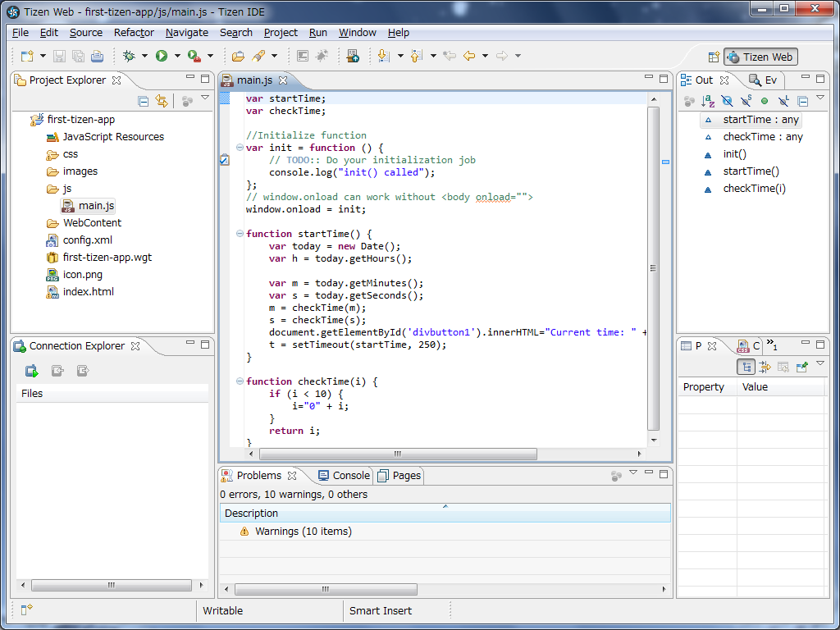840x630 pixels.
Task: Open the Back history dropdown arrow
Action: pyautogui.click(x=485, y=56)
